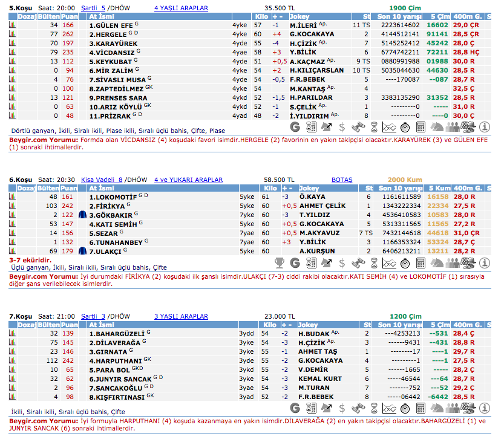The image size is (504, 445).
Task: Click the dollar sign icon in race 5
Action: 342,127
